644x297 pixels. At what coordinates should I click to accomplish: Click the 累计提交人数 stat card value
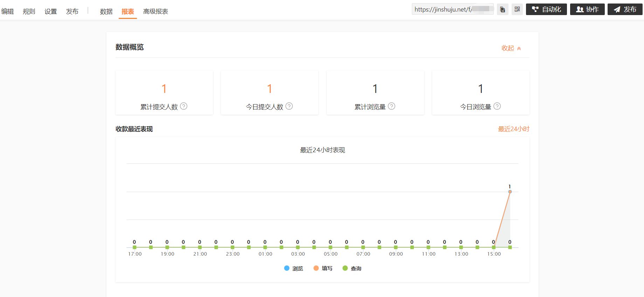coord(164,89)
